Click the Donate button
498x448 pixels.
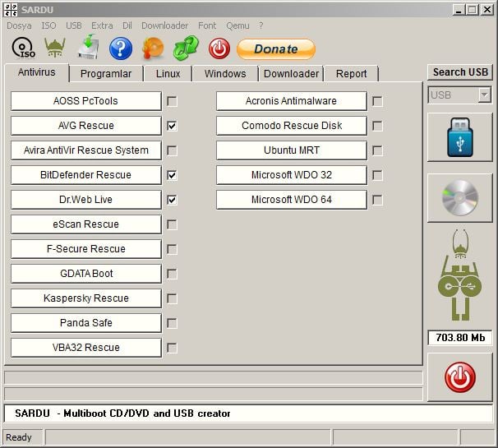276,49
